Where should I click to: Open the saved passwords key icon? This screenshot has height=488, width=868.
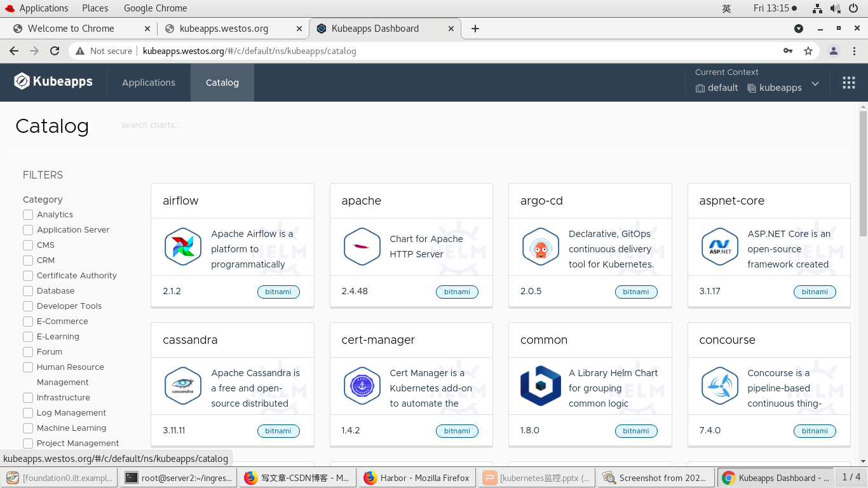coord(788,51)
